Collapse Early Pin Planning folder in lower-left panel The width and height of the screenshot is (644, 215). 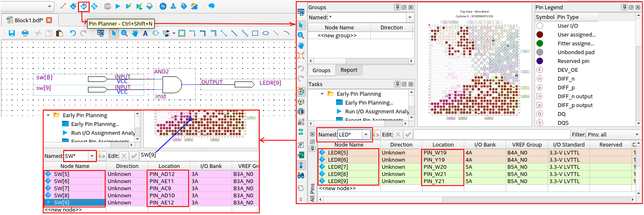48,115
